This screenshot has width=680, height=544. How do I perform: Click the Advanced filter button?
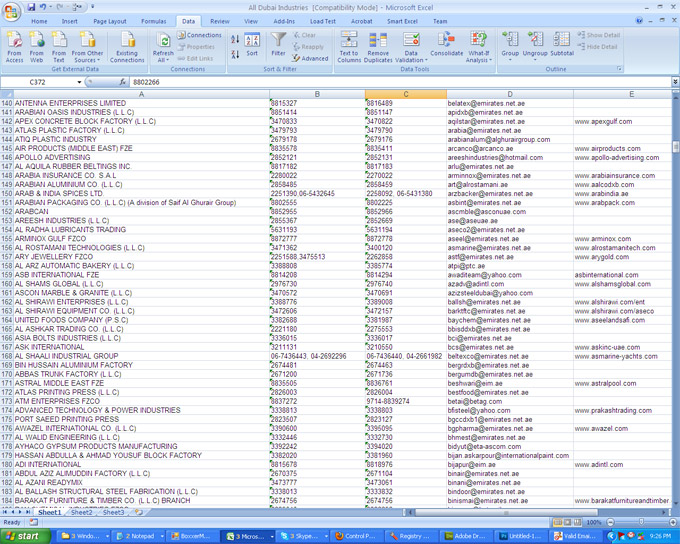point(310,58)
